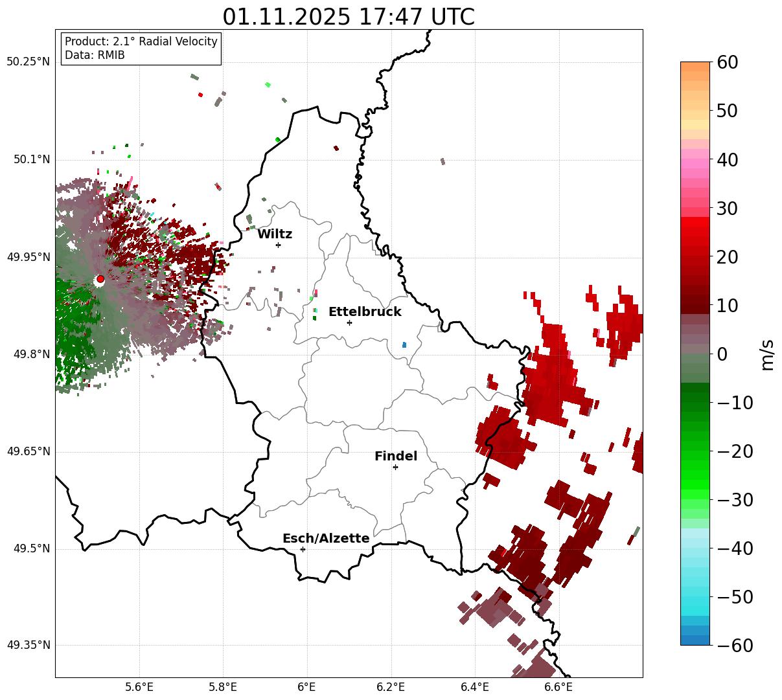Screen dimensions: 782x700
Task: Click the 49.5°N latitude tick label
Action: [31, 548]
